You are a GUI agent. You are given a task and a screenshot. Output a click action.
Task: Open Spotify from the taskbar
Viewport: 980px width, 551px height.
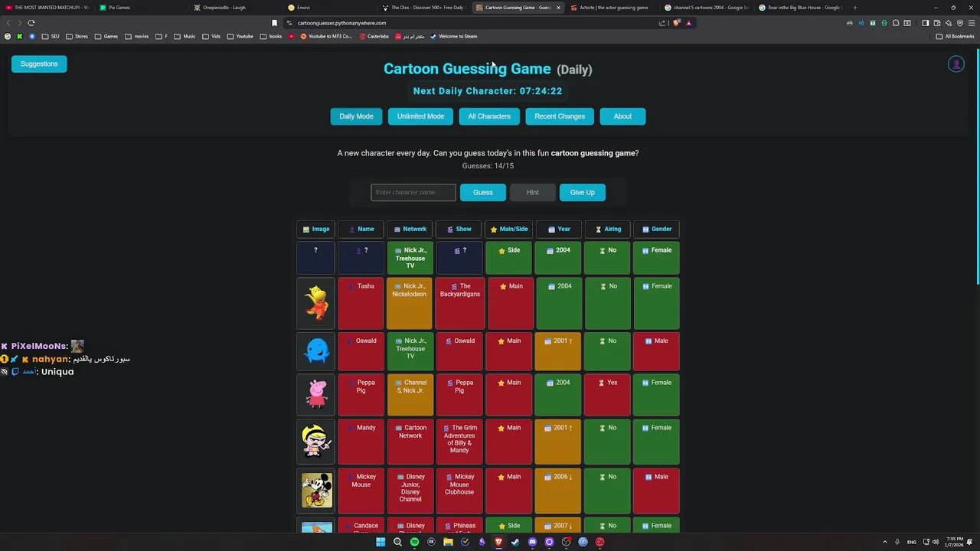pos(414,542)
